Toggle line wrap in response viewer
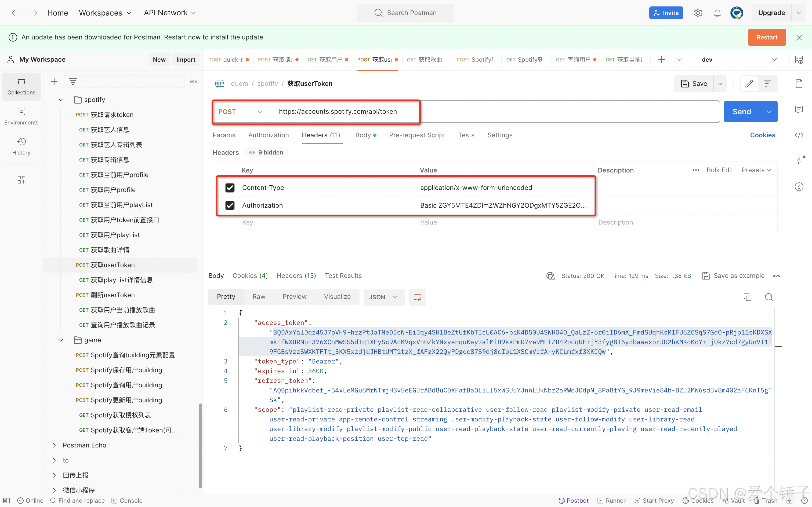 (417, 297)
